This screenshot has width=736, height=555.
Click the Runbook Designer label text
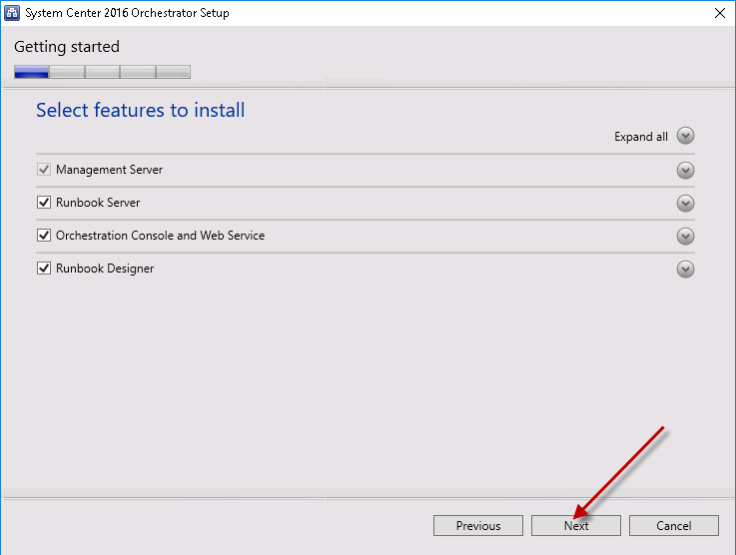tap(105, 269)
